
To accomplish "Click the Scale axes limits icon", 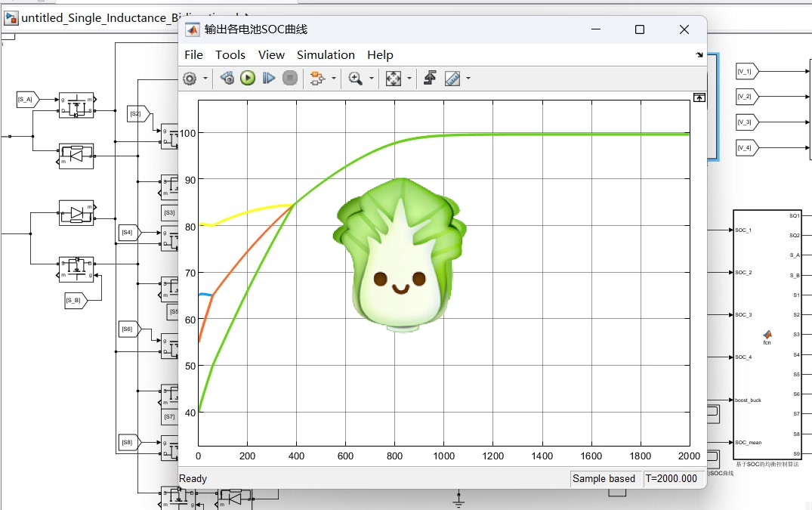I will [x=393, y=79].
